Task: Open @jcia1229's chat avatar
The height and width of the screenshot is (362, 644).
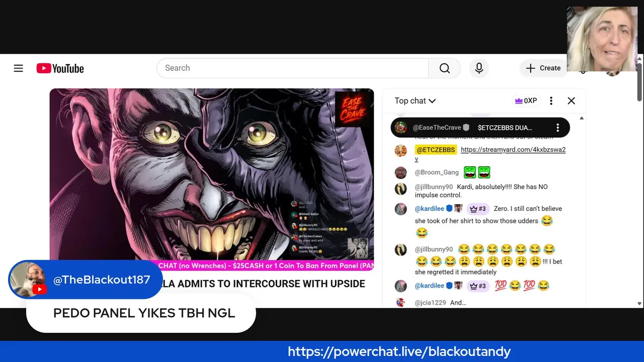Action: [x=400, y=303]
